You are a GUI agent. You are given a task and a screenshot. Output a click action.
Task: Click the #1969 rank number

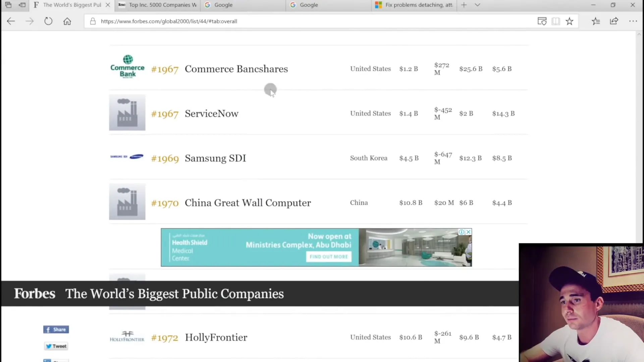click(x=165, y=159)
